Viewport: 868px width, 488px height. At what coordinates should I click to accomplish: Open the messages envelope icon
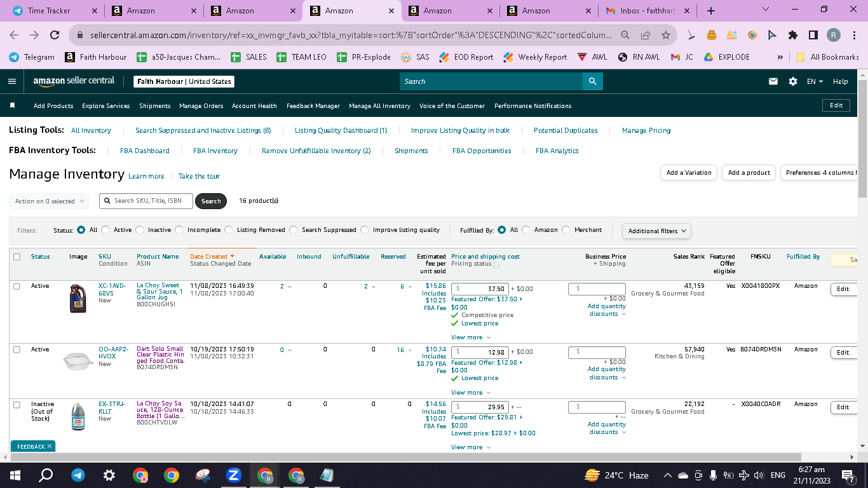pyautogui.click(x=773, y=81)
